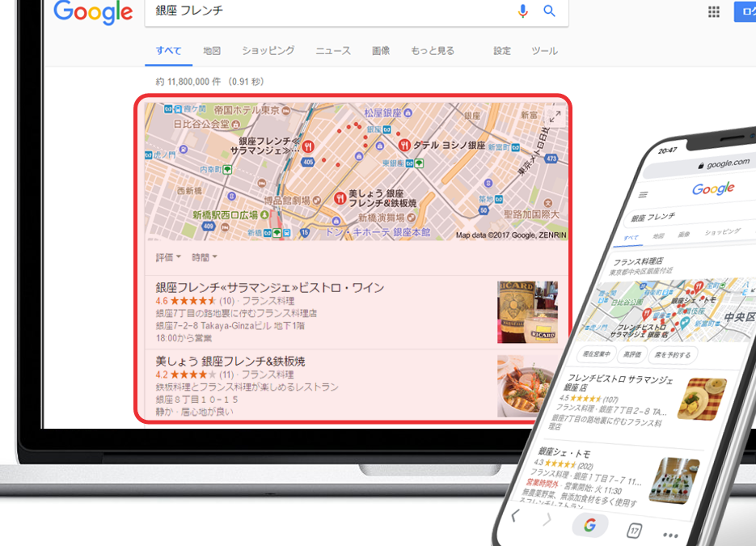Click the RICARD bottle photo thumbnail

(527, 312)
